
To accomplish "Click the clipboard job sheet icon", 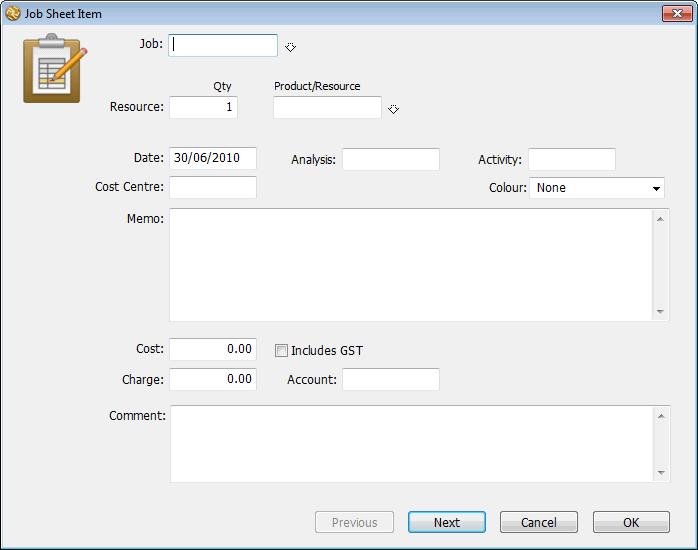I will coord(55,68).
